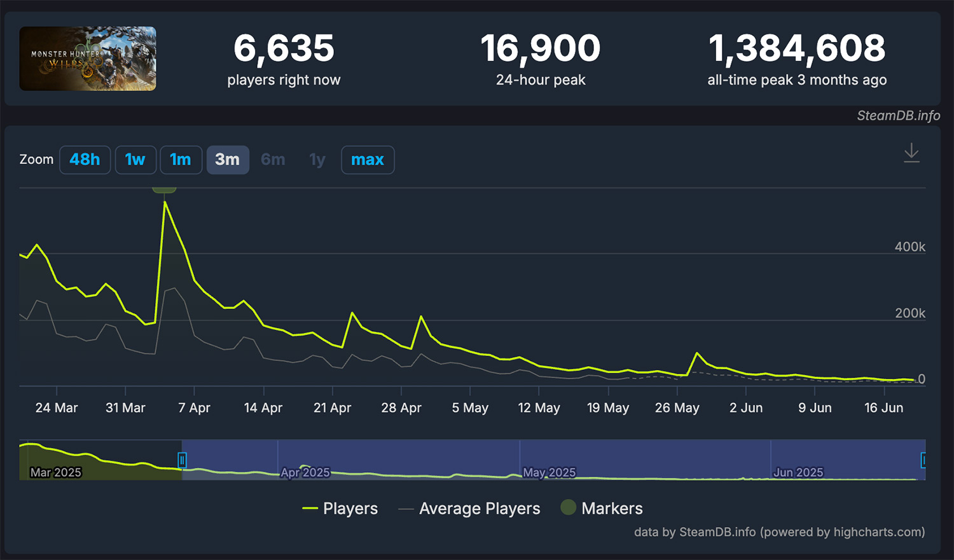Click the 14 Apr axis label

(263, 408)
